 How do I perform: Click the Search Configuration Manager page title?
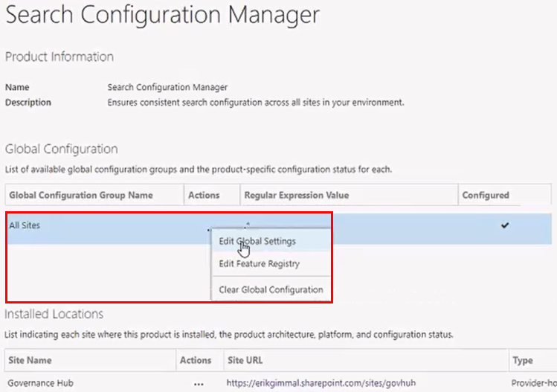162,14
